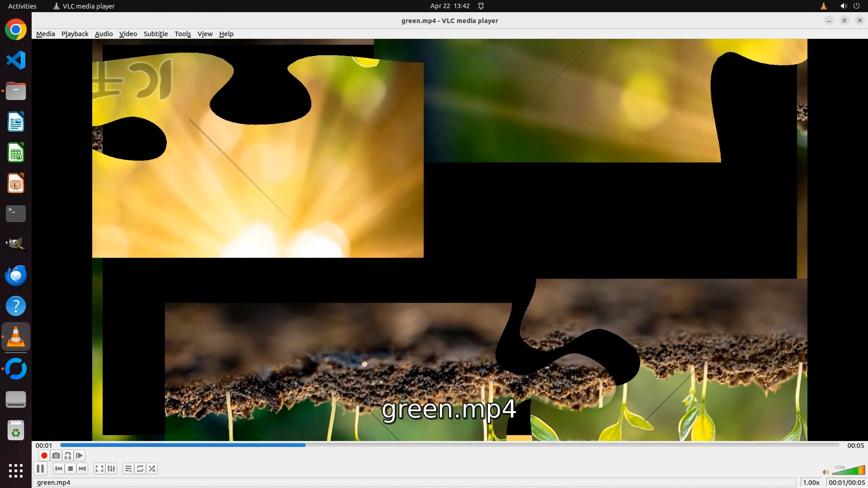Open extended settings effects dialog
Screen dimensions: 868x488
111,469
